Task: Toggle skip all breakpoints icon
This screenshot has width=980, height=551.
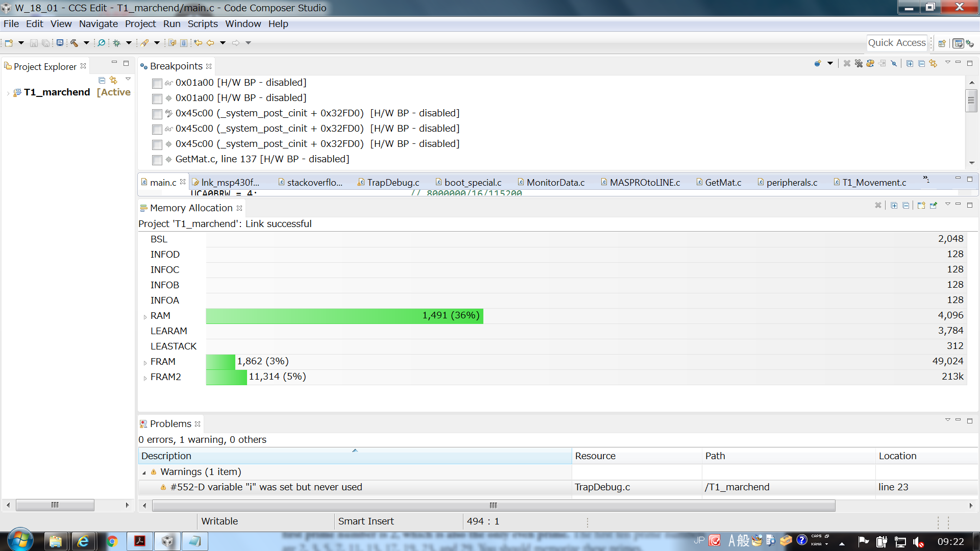Action: [894, 63]
